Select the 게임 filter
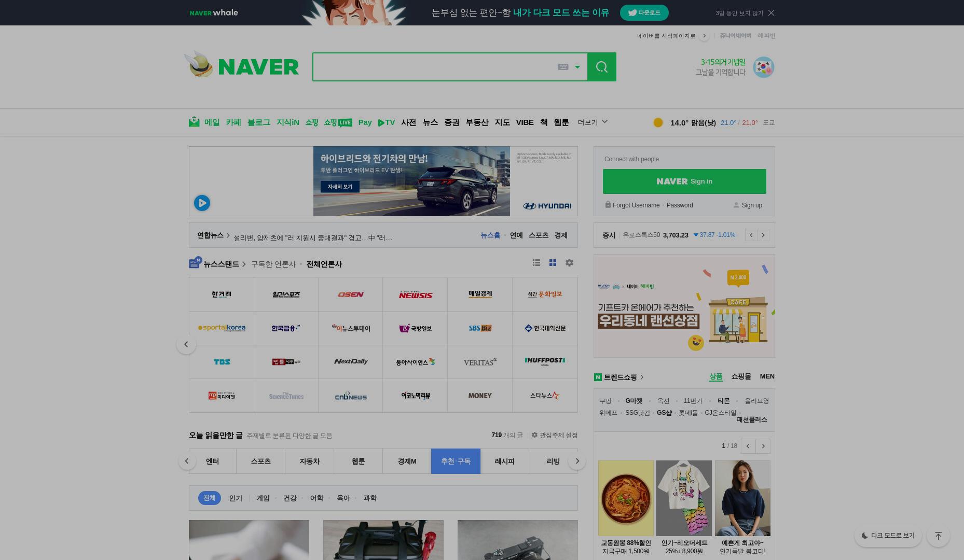 (x=263, y=498)
